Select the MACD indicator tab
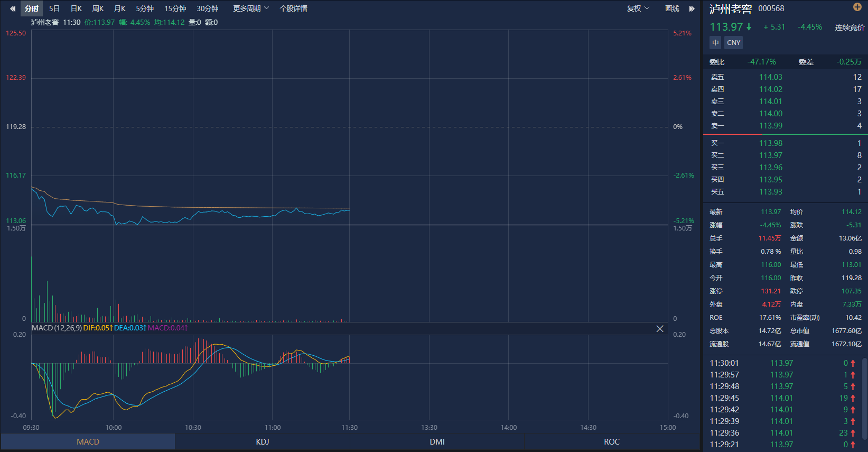Image resolution: width=868 pixels, height=452 pixels. click(x=88, y=442)
